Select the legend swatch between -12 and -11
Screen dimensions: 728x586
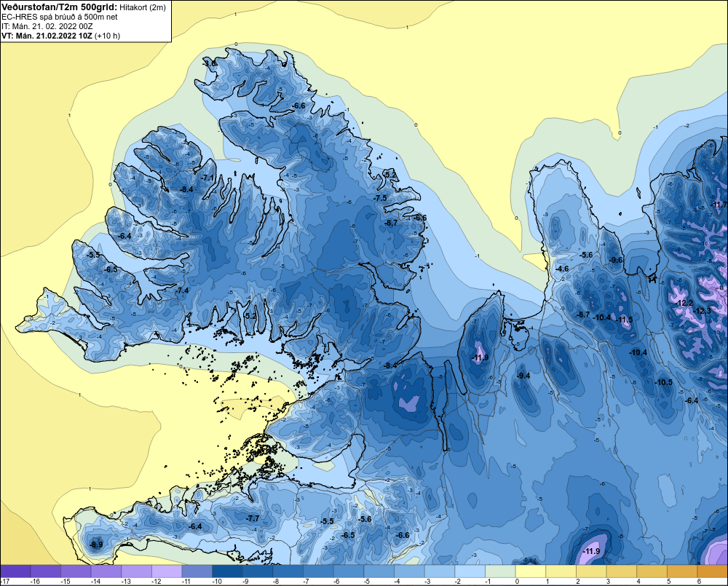[167, 571]
